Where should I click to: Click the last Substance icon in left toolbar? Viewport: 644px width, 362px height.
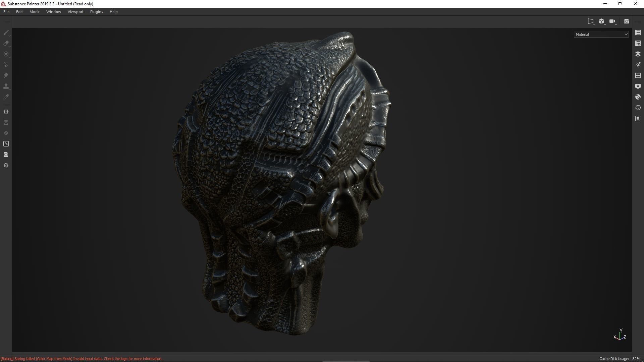[x=6, y=165]
